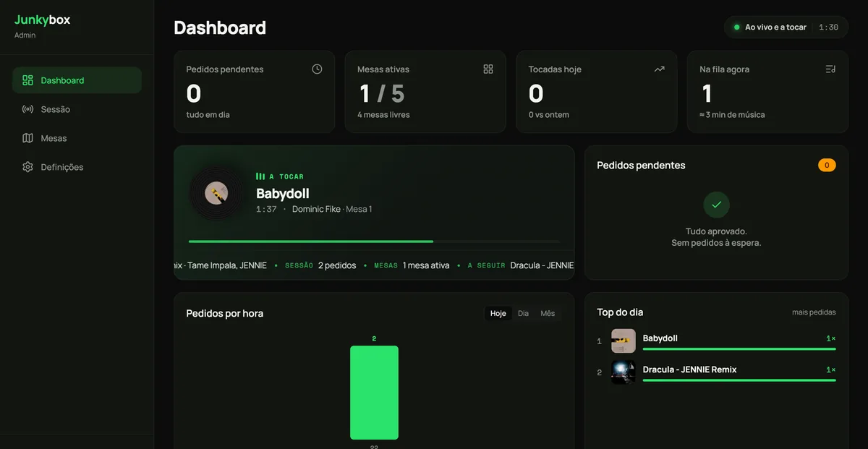Click the green chart bar for hour 22
This screenshot has width=868, height=449.
click(374, 393)
